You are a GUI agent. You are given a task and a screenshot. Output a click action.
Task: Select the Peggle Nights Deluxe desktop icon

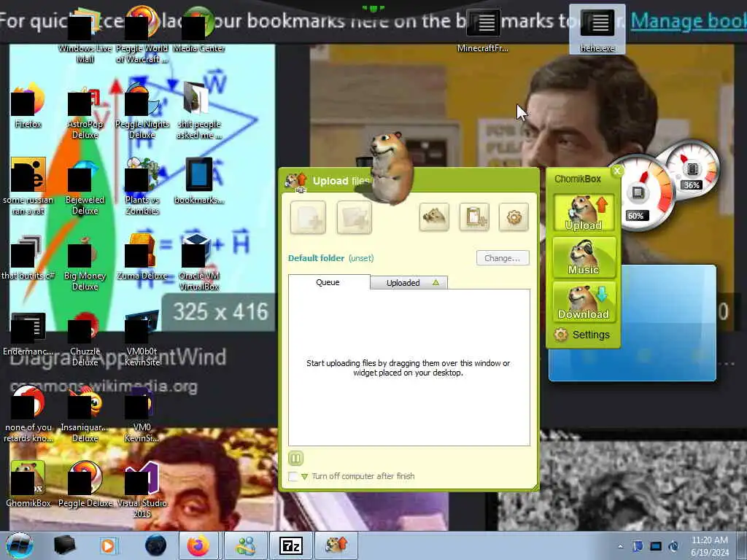coord(142,112)
